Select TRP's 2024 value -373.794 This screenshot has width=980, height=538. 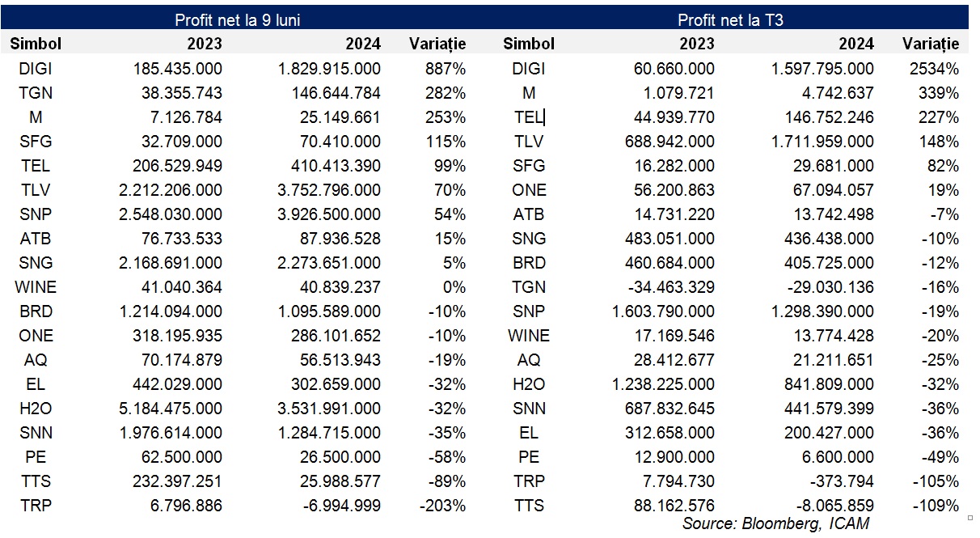coord(840,481)
